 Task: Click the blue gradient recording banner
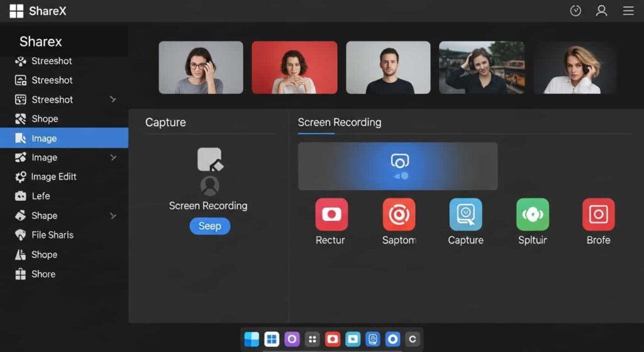point(397,166)
